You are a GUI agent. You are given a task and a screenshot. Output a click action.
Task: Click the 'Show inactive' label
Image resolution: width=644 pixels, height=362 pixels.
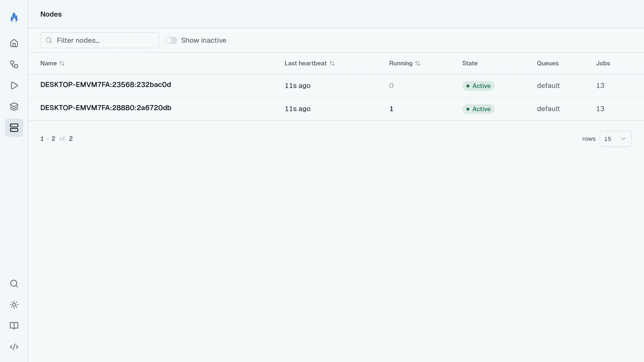tap(204, 40)
